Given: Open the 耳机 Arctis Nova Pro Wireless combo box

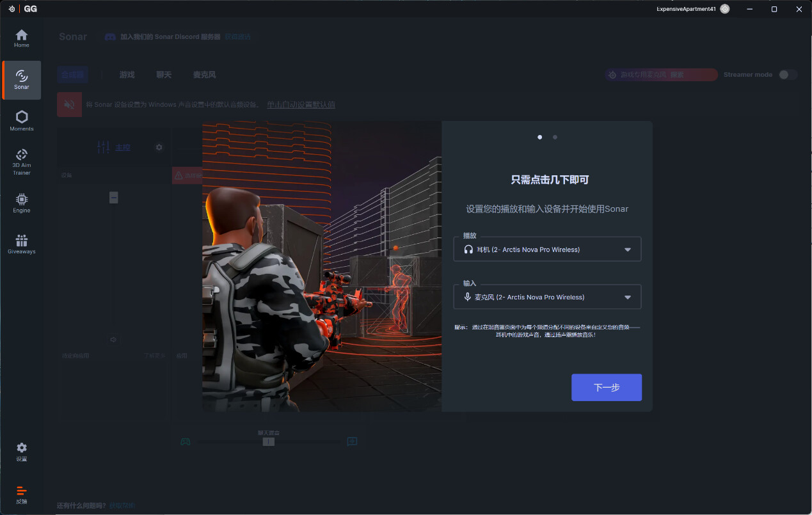Looking at the screenshot, I should pos(547,249).
